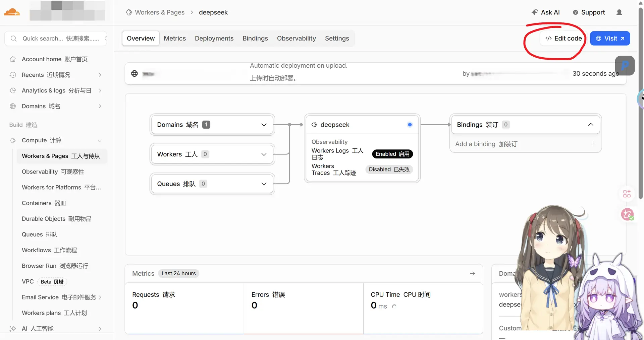Click the Edit code button
Viewport: 644px width, 340px height.
pos(563,39)
